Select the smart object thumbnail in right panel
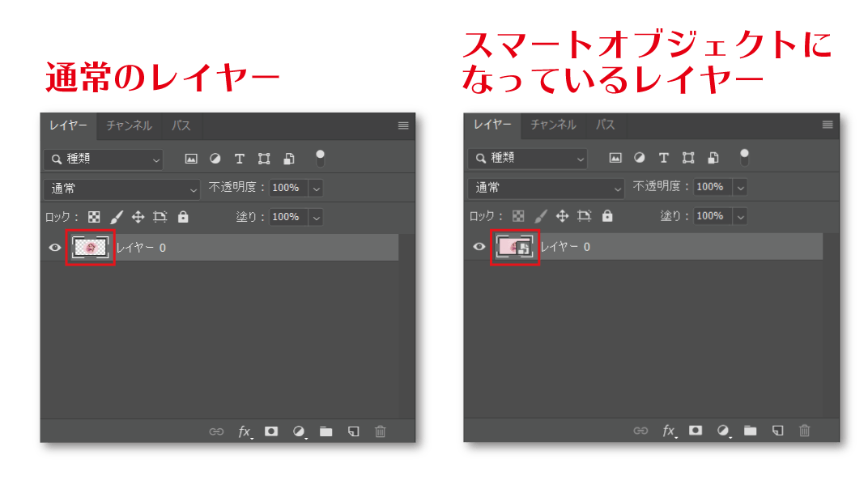Screen dimensions: 868x480 515,246
